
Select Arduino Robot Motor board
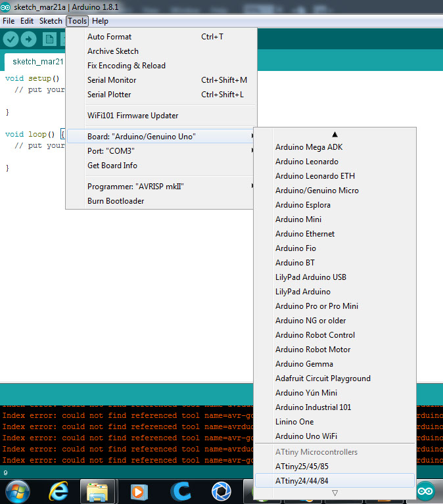click(335, 350)
